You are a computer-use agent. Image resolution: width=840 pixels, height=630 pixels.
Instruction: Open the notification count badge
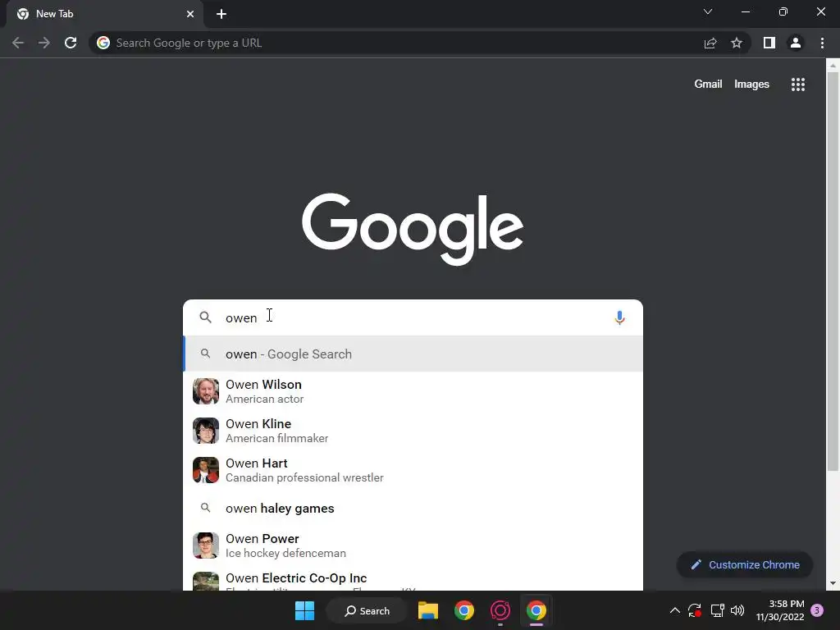(x=817, y=610)
